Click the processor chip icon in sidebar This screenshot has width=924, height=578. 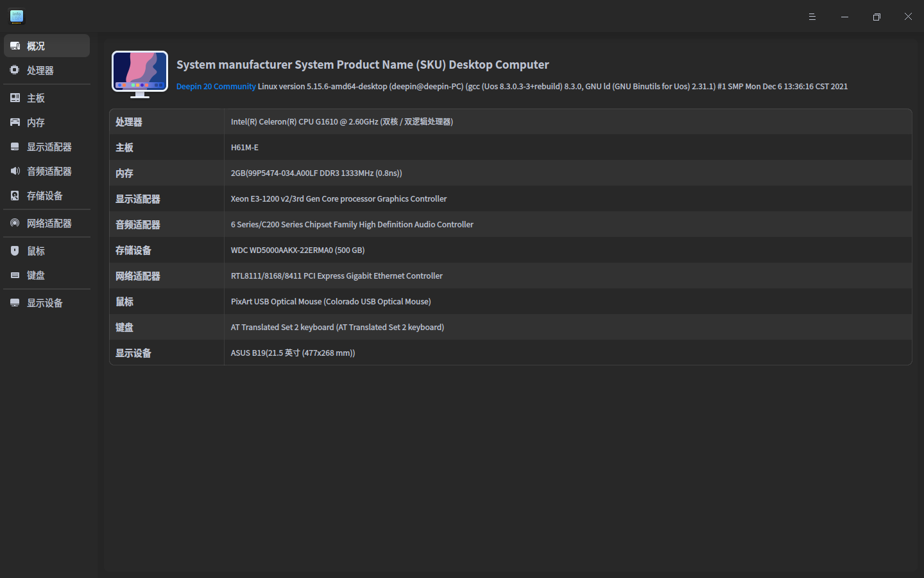(15, 70)
